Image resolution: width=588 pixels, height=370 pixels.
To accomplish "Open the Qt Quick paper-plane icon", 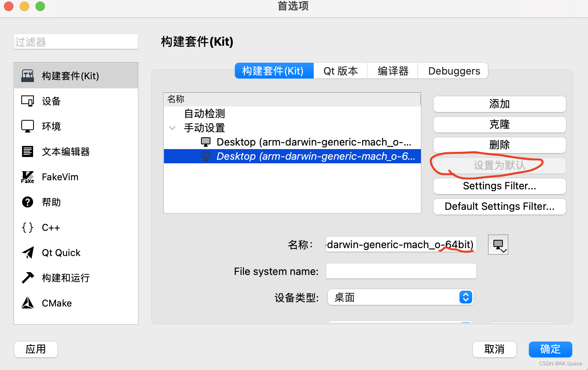I will pos(28,252).
